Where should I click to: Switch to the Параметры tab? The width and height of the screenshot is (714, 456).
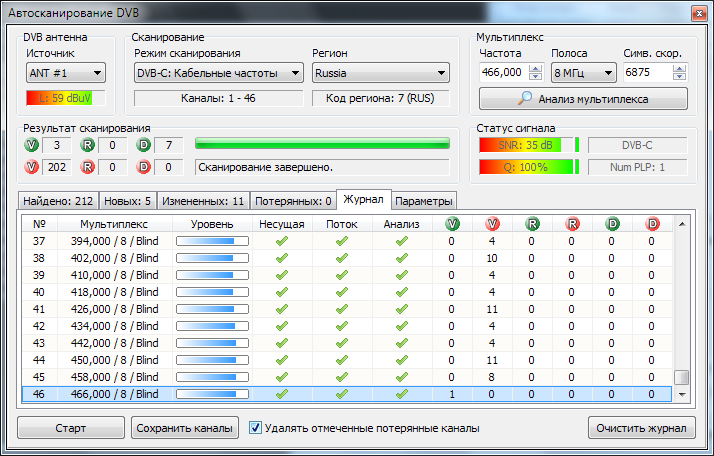pos(425,201)
